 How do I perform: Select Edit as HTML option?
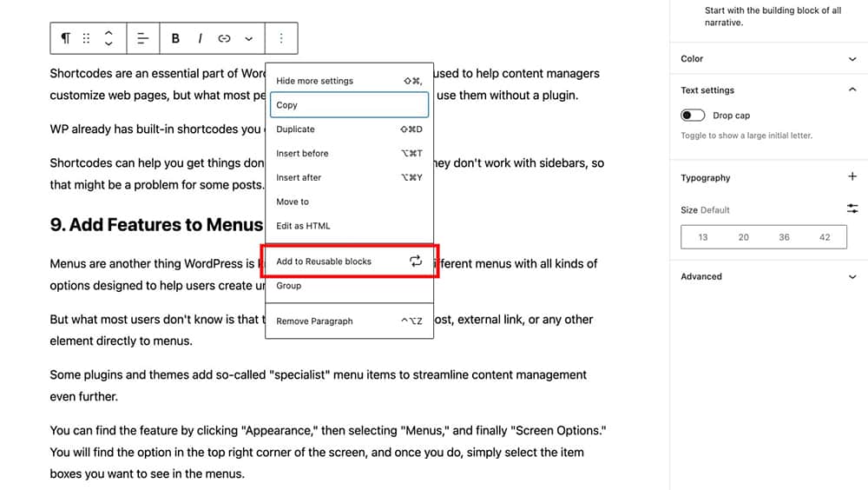coord(349,226)
